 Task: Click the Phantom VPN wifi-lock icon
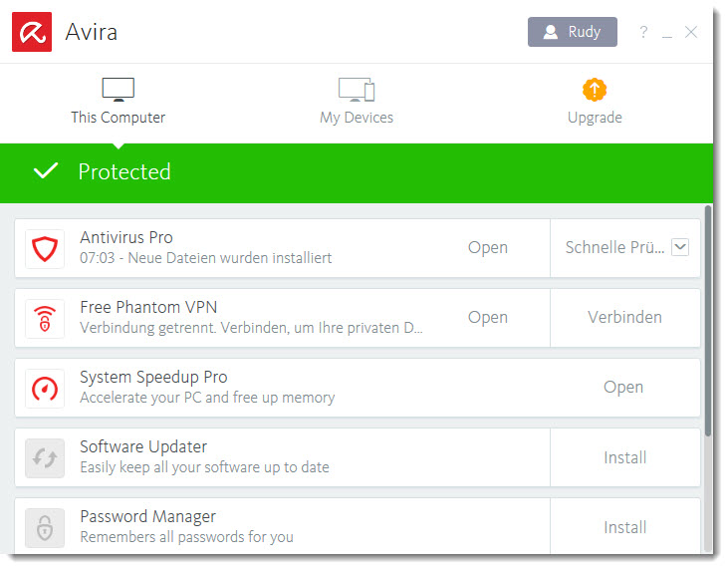tap(45, 319)
